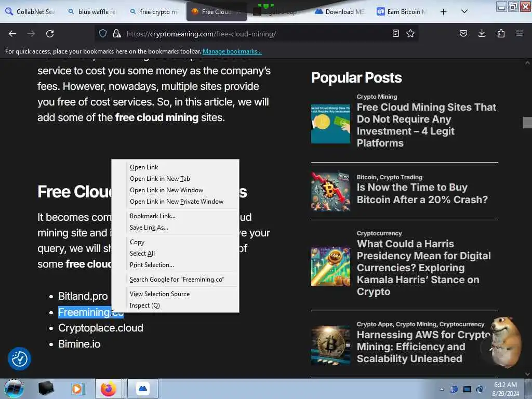Choose Open Link in New Window

pyautogui.click(x=175, y=190)
